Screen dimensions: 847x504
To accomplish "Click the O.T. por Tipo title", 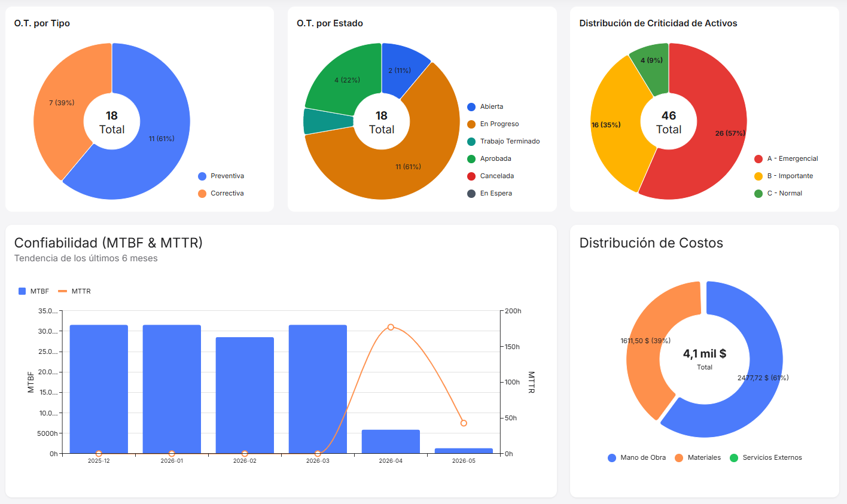I will click(x=42, y=23).
